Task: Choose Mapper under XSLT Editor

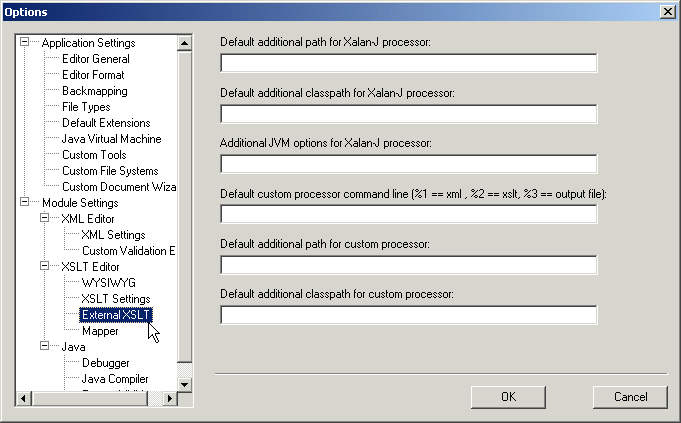Action: point(100,331)
